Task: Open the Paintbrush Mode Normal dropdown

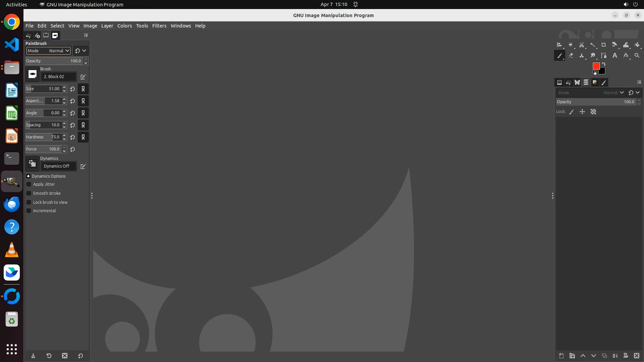Action: [49, 51]
